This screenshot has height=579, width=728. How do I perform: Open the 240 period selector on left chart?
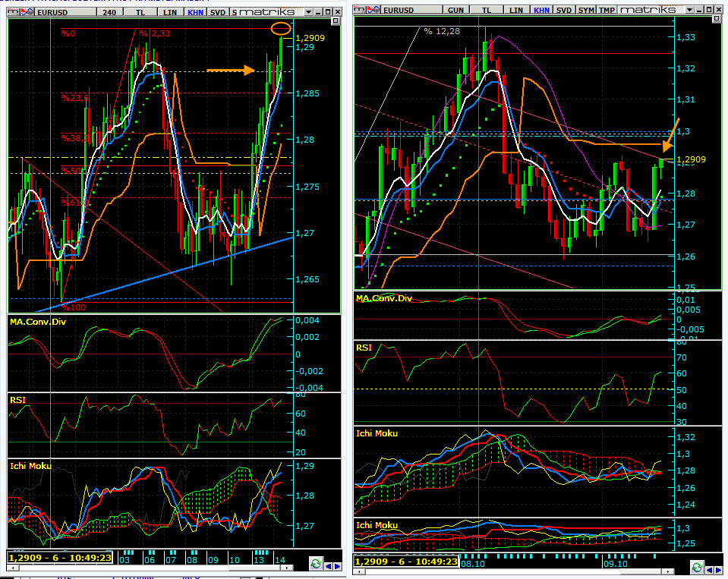[x=109, y=11]
